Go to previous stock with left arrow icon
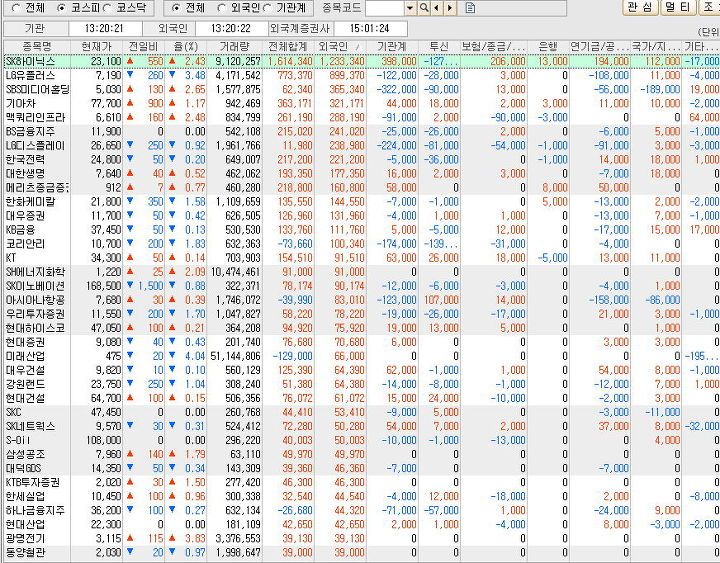This screenshot has height=563, width=720. click(436, 8)
